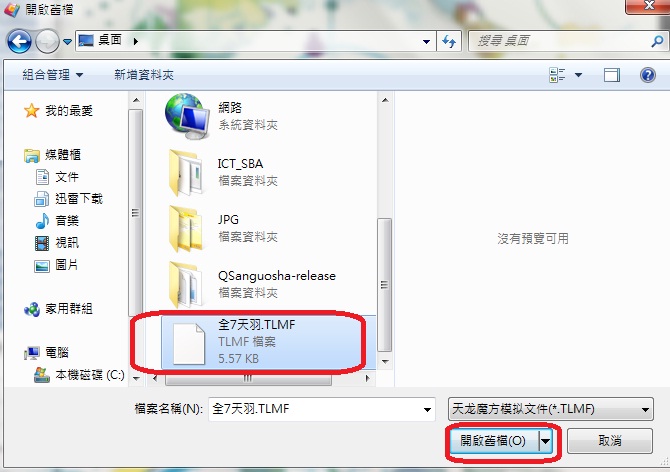Select the 全7天羽.TLMF file icon
The image size is (670, 472).
(x=188, y=344)
